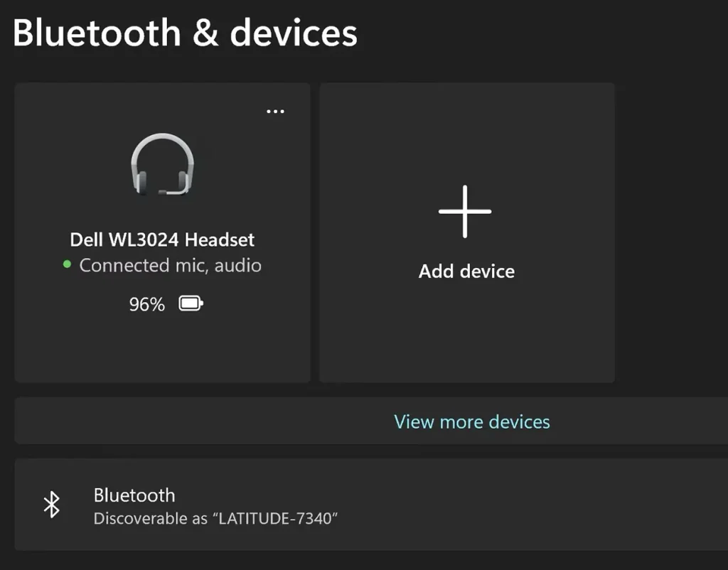Click the plus icon to add device
Viewport: 728px width, 570px height.
pos(465,212)
